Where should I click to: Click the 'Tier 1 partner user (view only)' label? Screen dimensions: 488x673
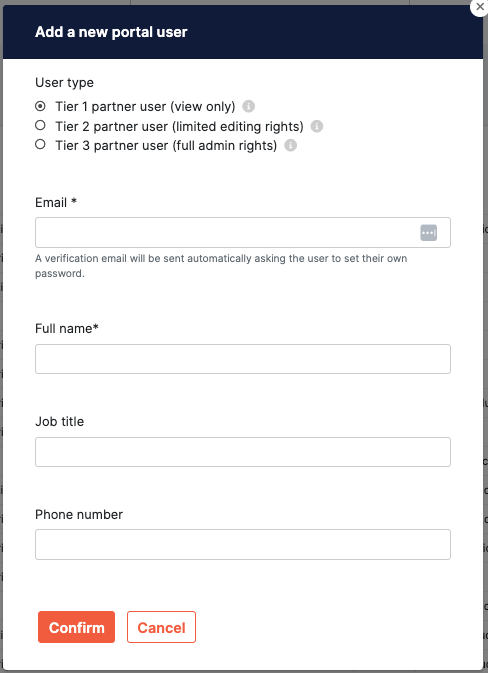[x=145, y=106]
